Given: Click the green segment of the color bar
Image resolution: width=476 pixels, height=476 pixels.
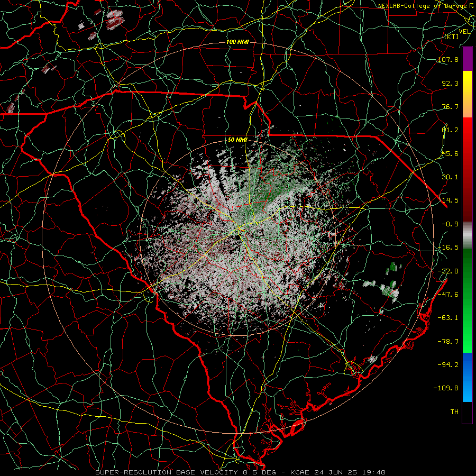Looking at the screenshot, I should click(467, 300).
